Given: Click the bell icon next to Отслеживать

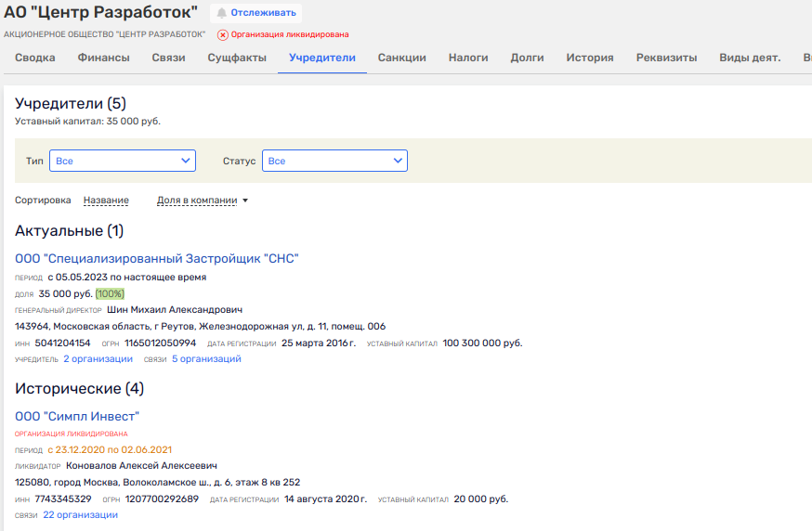Looking at the screenshot, I should coord(222,13).
